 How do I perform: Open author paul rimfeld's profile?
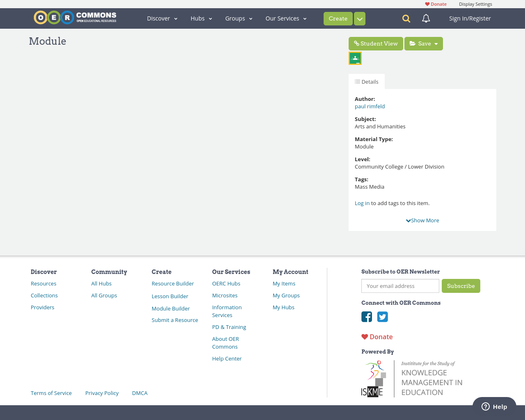[x=370, y=106]
